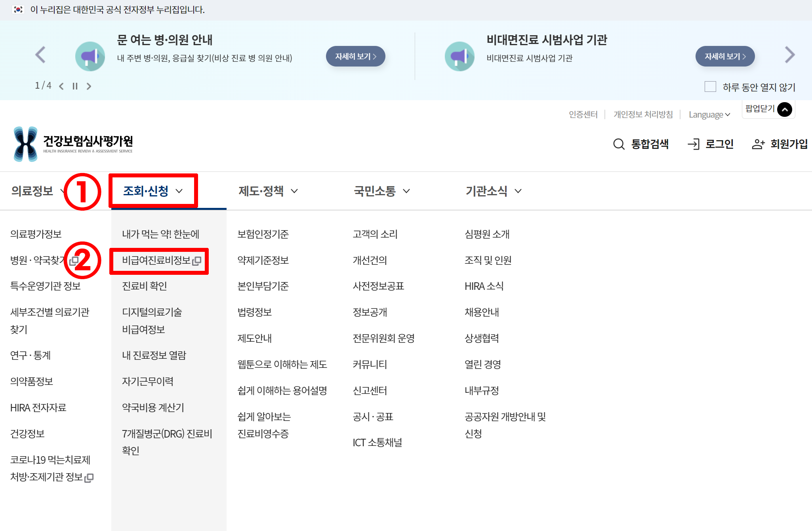Open the Language dropdown

click(709, 114)
